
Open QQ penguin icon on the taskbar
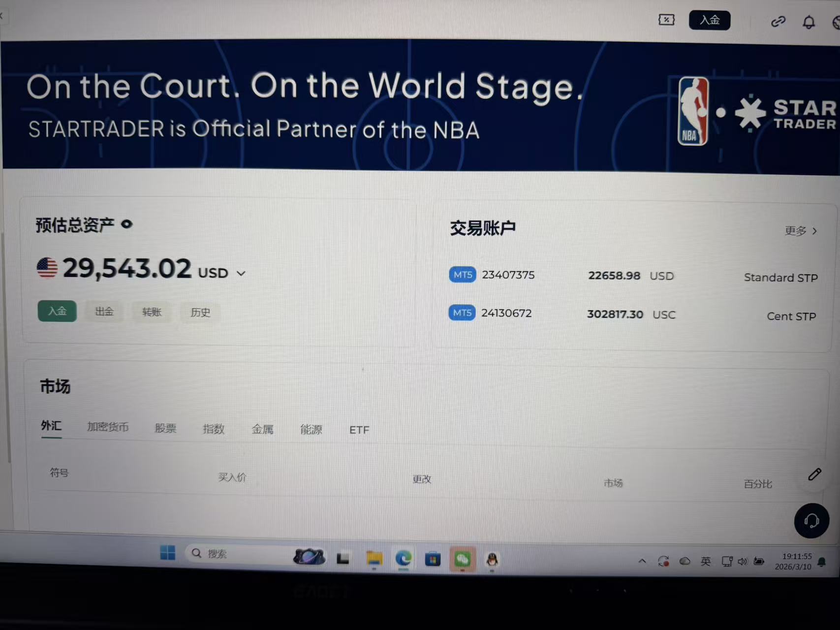(492, 560)
